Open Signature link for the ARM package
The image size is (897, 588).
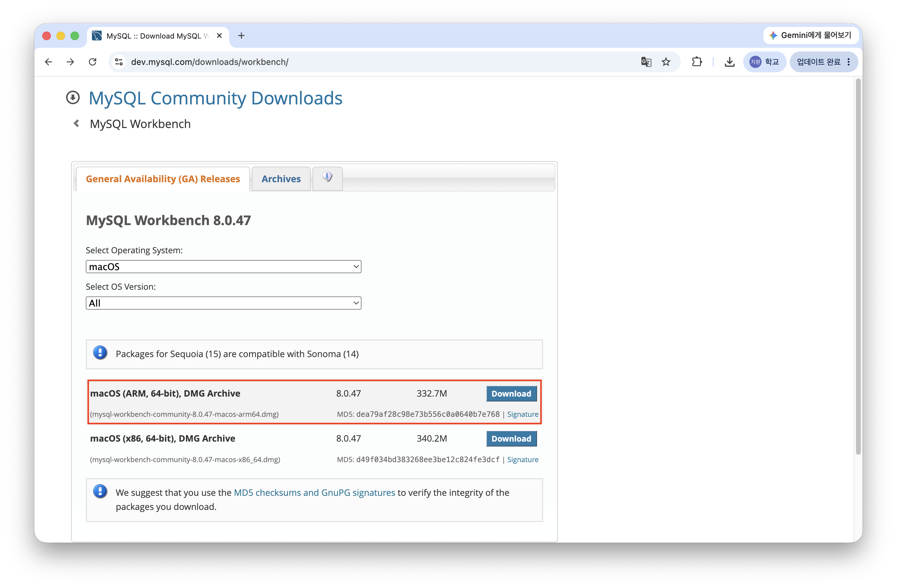coord(523,414)
